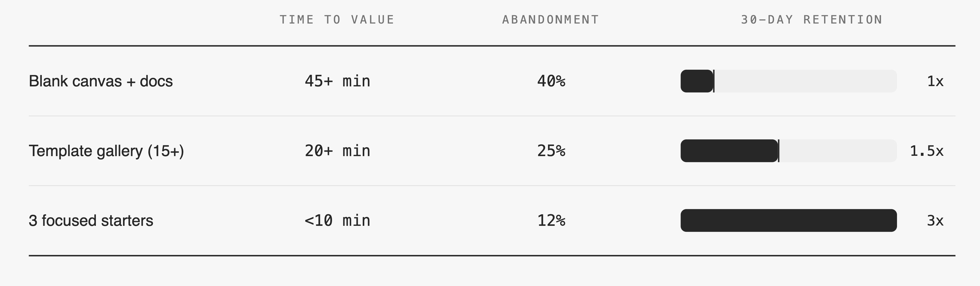Click the 25% abandonment figure

pos(551,151)
